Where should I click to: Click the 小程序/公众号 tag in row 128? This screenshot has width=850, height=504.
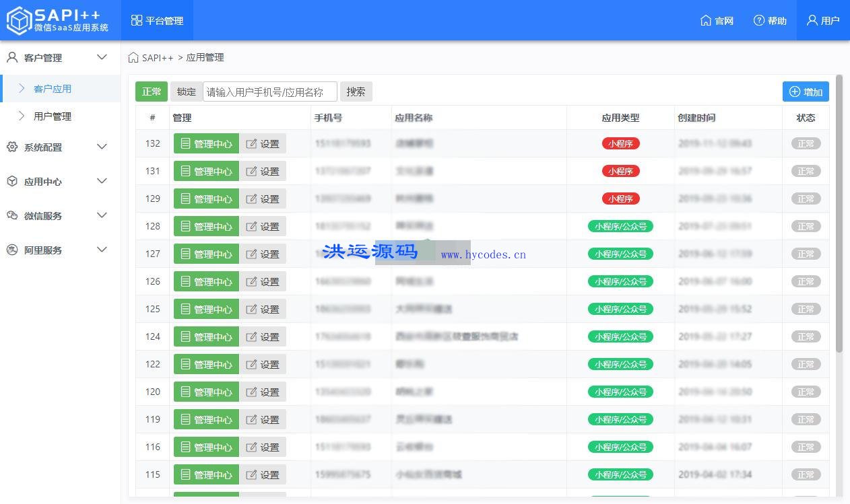click(620, 226)
